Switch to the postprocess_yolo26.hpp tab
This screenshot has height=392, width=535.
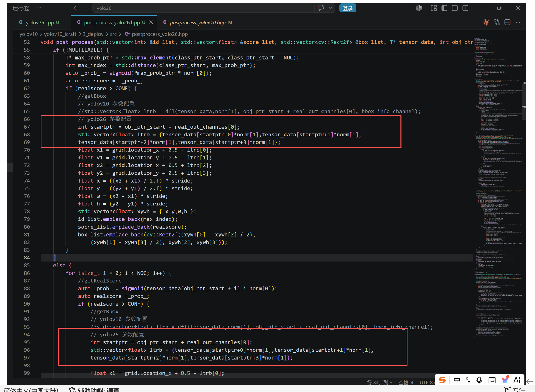tap(111, 23)
